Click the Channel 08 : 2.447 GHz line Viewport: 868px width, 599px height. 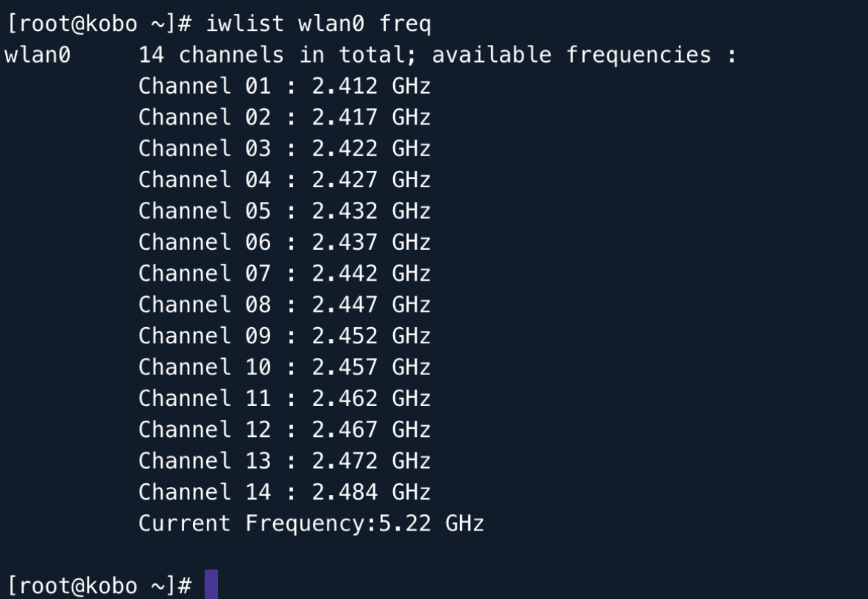tap(284, 304)
